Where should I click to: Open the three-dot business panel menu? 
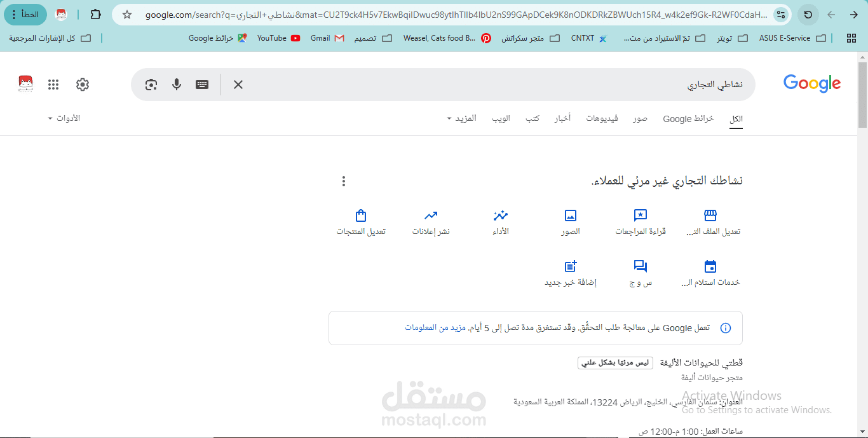point(344,181)
